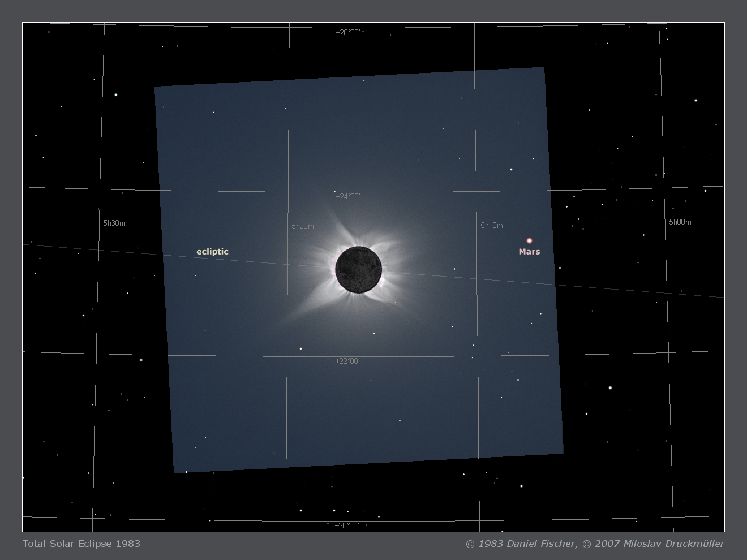Click the +20°00' declination label
The height and width of the screenshot is (560, 747).
(347, 526)
